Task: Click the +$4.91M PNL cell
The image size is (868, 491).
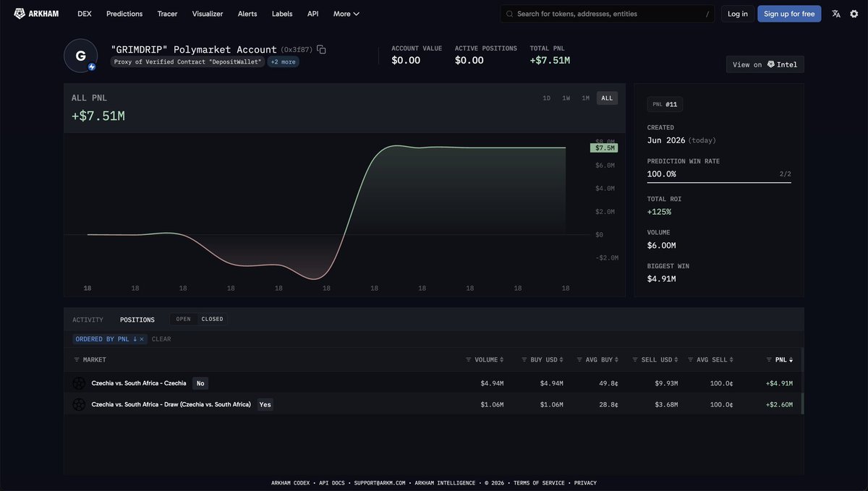Action: point(779,383)
